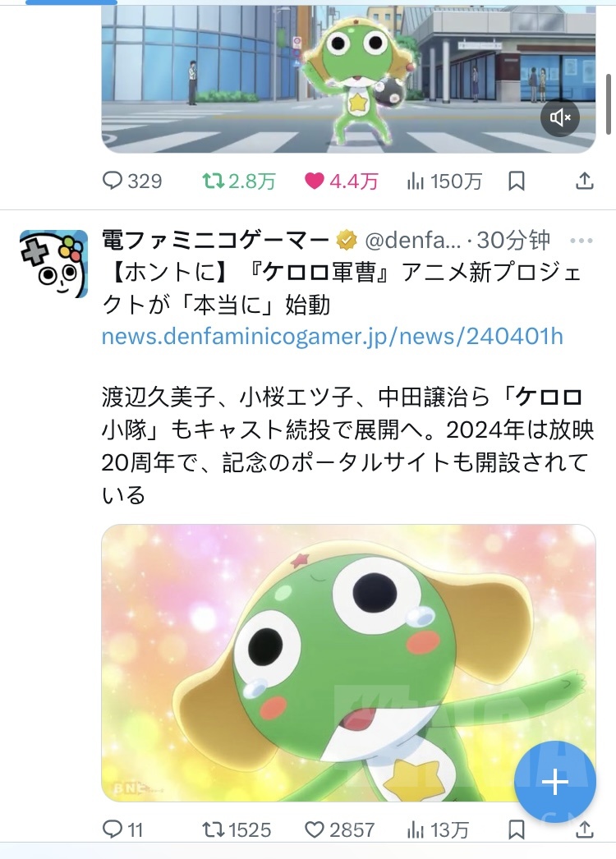The width and height of the screenshot is (616, 859).
Task: Unlike the post with 4.4万 likes
Action: [x=341, y=181]
